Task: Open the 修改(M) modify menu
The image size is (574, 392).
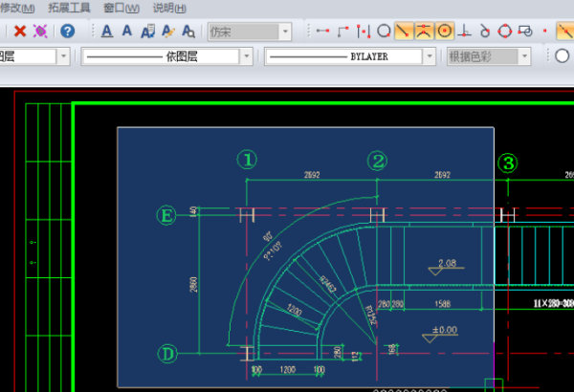Action: pos(24,8)
